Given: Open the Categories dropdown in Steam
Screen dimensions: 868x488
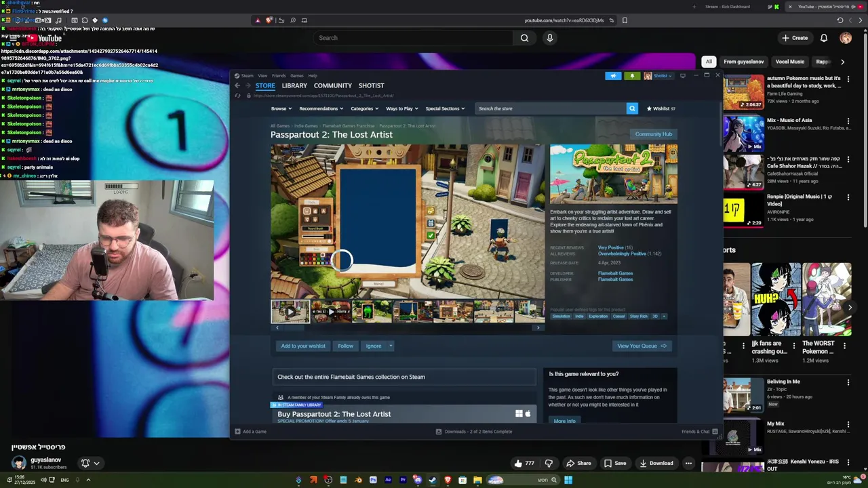Looking at the screenshot, I should [365, 108].
